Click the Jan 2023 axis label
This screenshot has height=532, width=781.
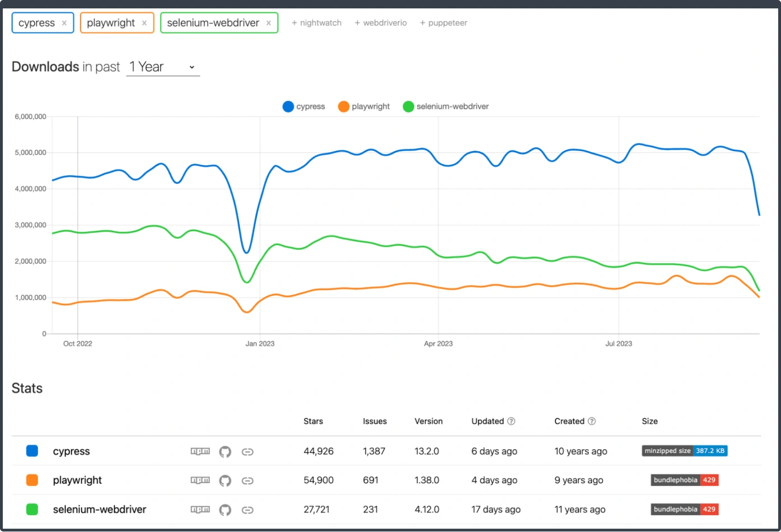coord(260,344)
